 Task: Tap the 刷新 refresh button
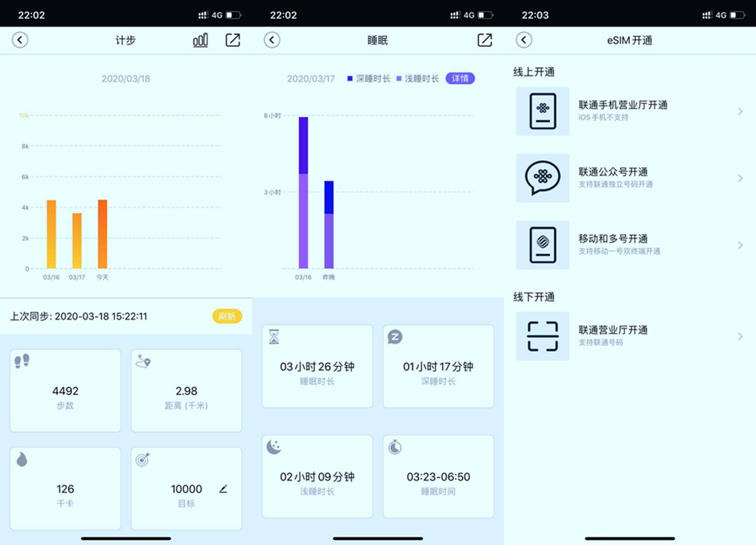[x=227, y=316]
